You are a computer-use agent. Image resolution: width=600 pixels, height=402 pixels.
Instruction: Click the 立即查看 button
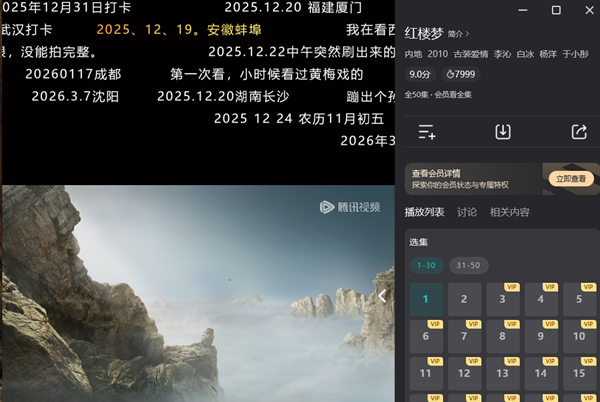(571, 179)
